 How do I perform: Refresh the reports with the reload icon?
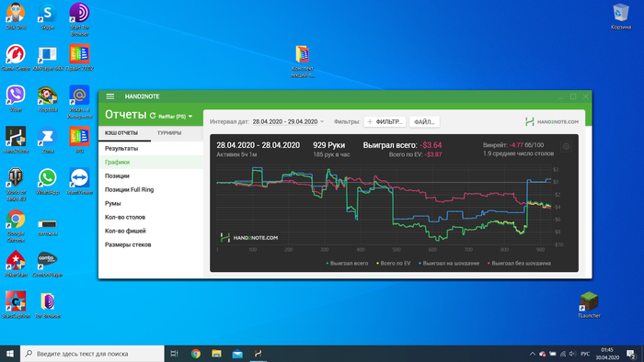pos(153,116)
